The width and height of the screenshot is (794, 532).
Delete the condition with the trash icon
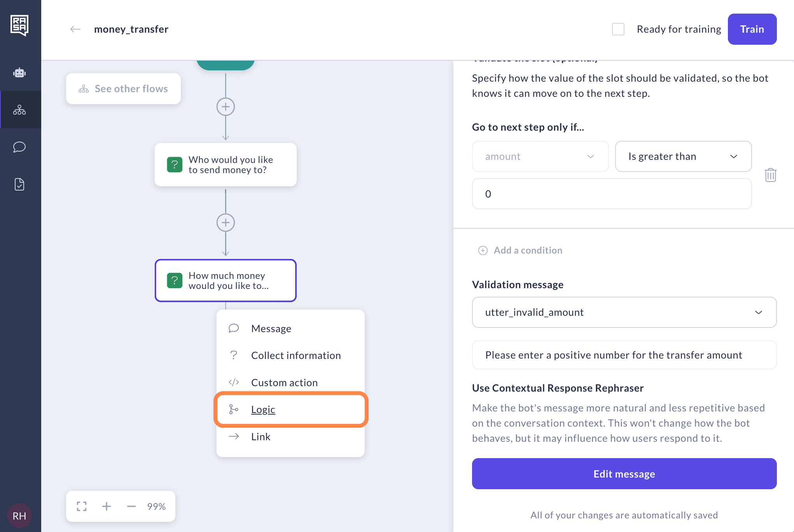pos(770,175)
